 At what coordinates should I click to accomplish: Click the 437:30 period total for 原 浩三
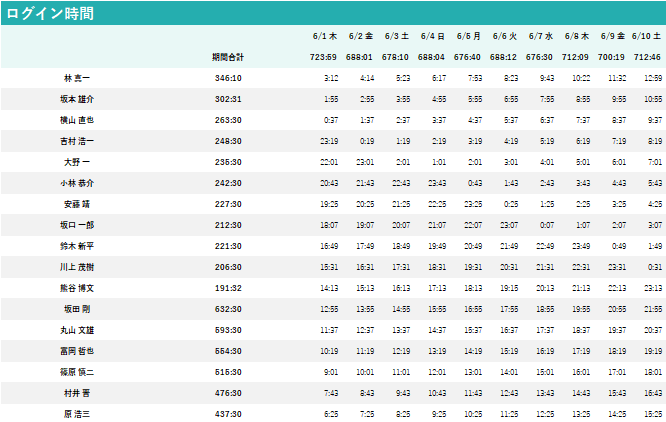point(228,414)
